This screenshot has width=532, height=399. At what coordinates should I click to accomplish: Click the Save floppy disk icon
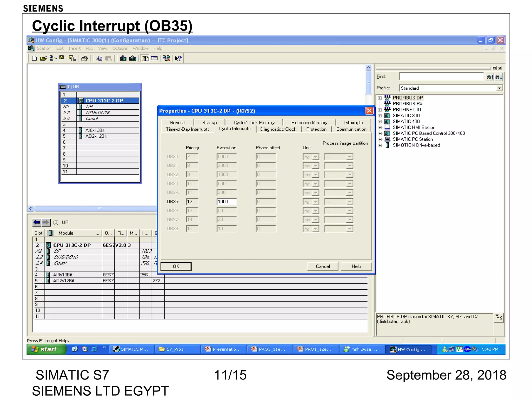(x=62, y=58)
